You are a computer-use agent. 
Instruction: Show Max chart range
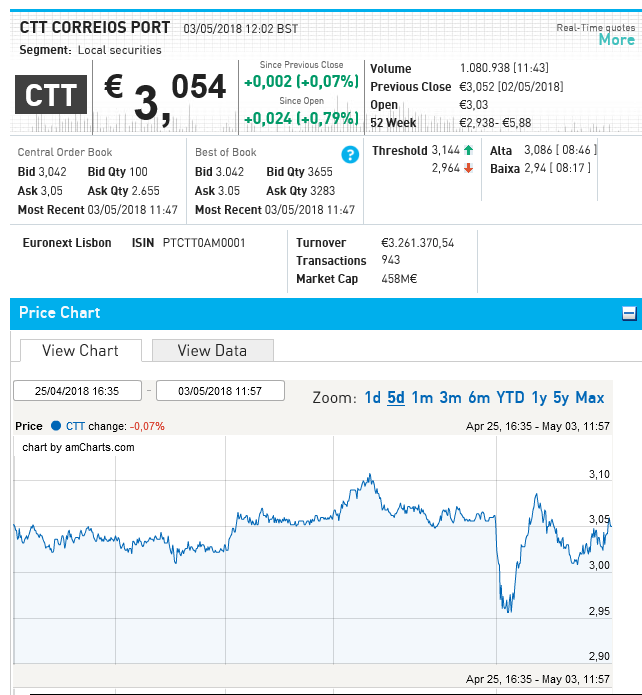pos(589,398)
